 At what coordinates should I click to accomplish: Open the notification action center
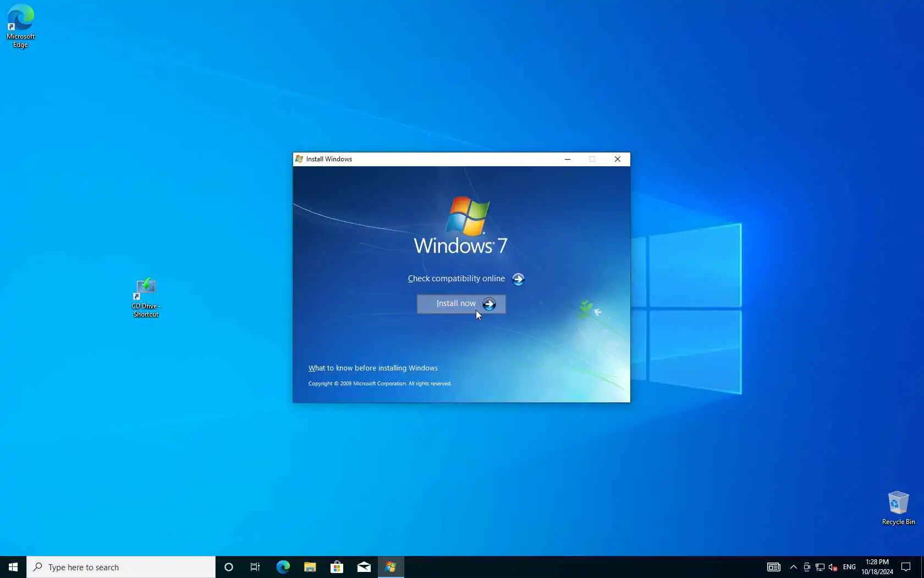[x=906, y=567]
